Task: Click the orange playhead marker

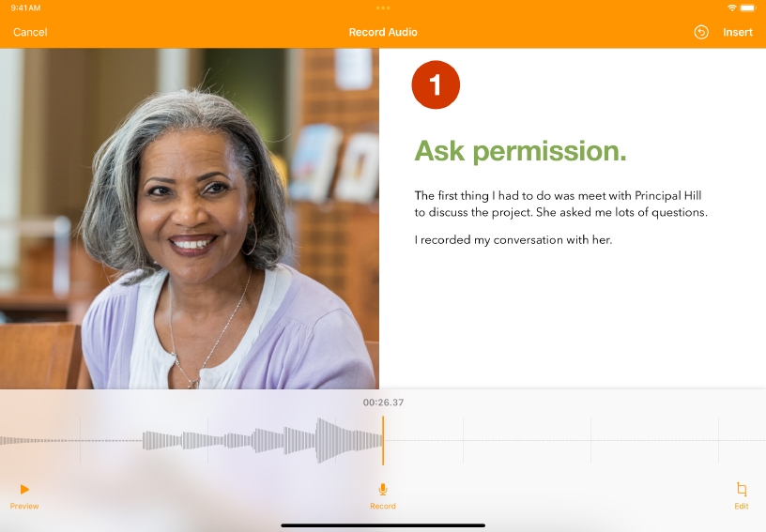Action: [383, 441]
